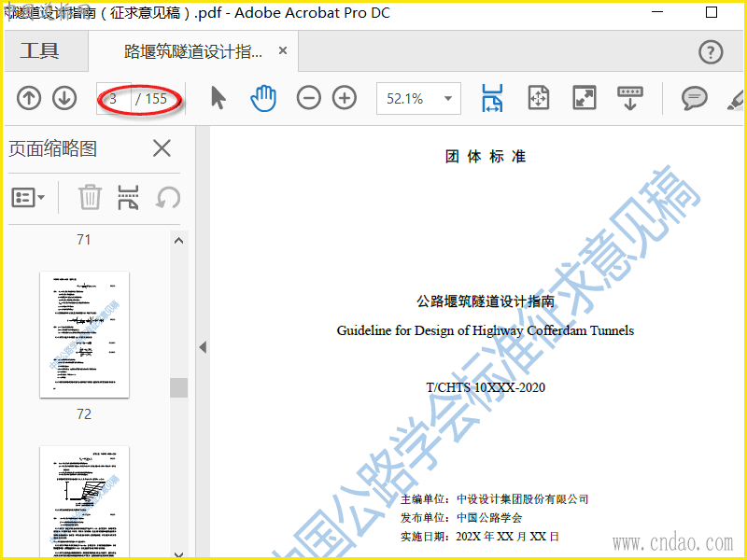Collapse the navigation pane with arrow
Image resolution: width=747 pixels, height=560 pixels.
pos(203,347)
